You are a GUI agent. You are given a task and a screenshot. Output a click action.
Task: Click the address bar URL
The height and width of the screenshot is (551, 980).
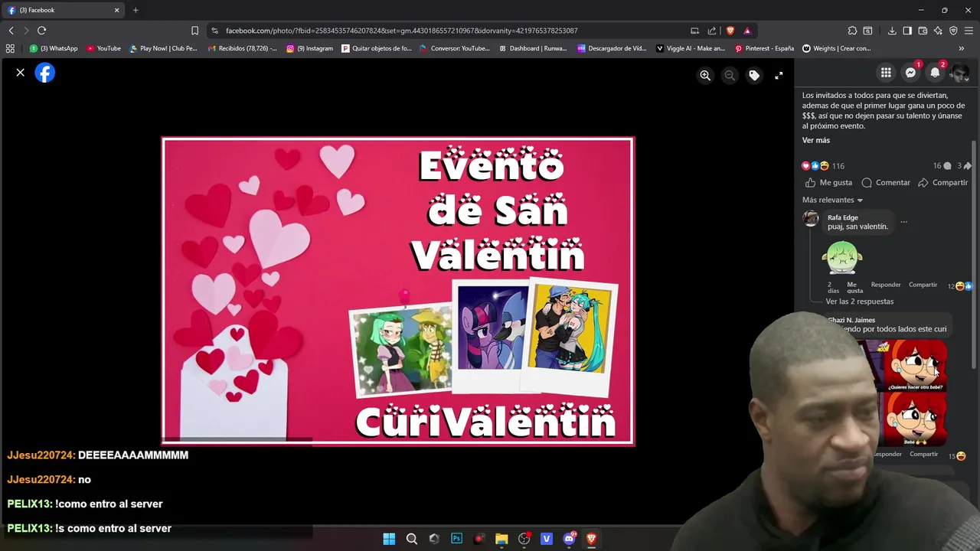[x=401, y=31]
